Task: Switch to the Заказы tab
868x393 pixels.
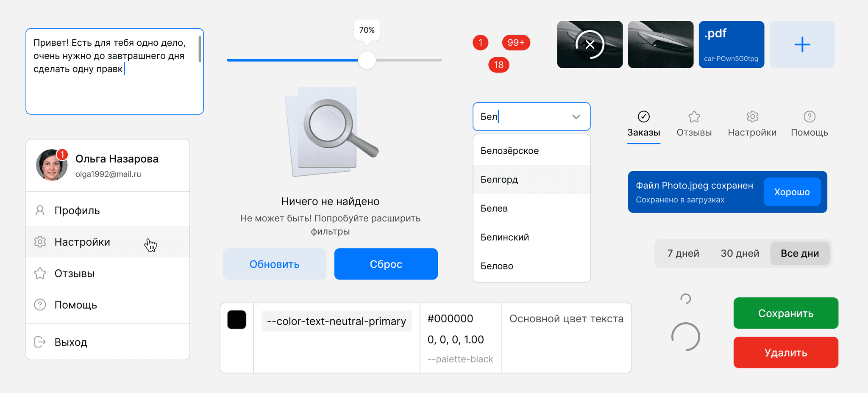Action: click(643, 124)
